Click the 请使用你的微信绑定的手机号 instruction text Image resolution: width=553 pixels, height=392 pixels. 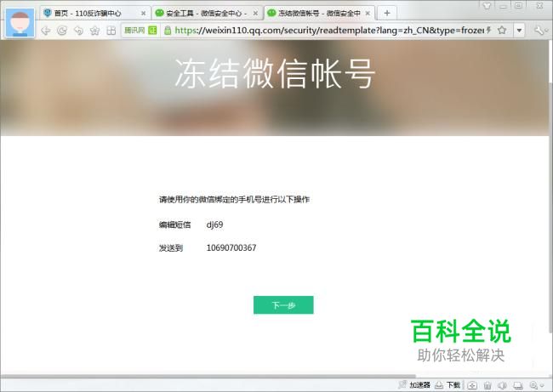[x=234, y=200]
